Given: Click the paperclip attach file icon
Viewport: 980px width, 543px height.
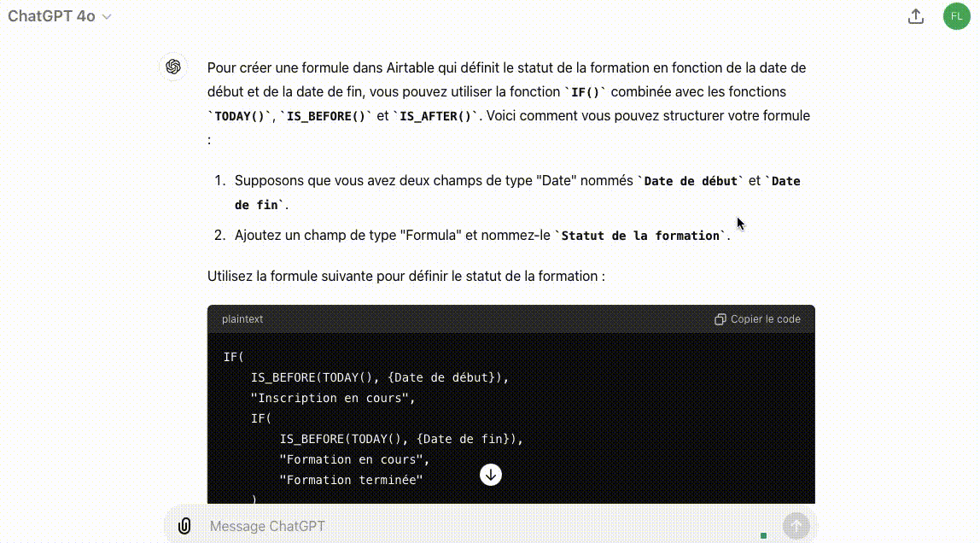Looking at the screenshot, I should (x=184, y=526).
